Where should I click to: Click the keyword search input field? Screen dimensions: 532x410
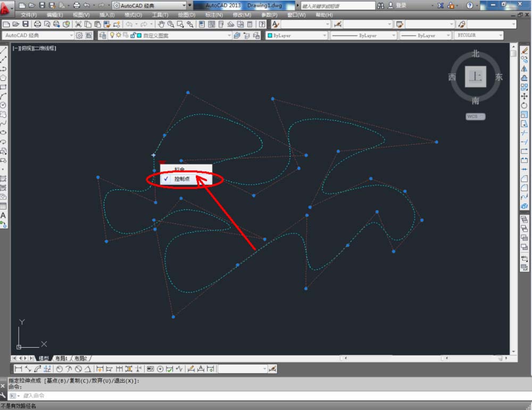coord(338,5)
